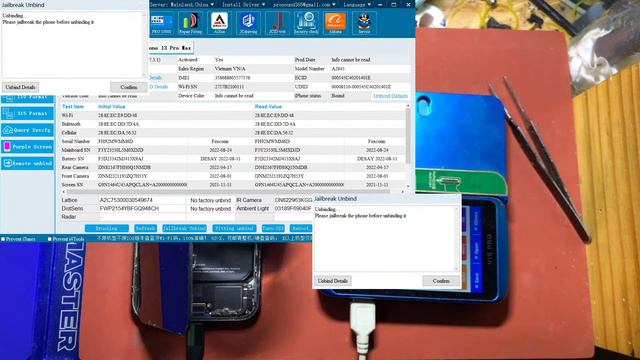This screenshot has width=640, height=360.
Task: Click Confirm in dialog overlapping the programmer device
Action: pos(441,281)
